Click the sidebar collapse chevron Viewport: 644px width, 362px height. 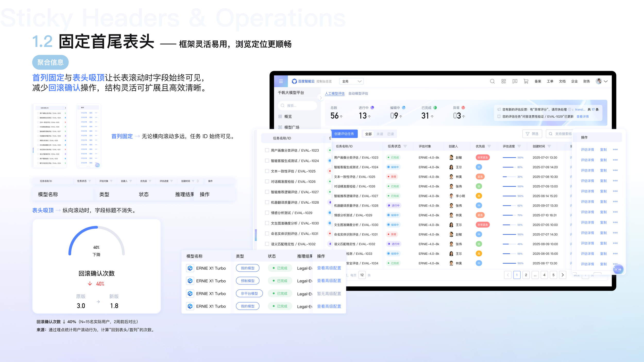coord(320,98)
